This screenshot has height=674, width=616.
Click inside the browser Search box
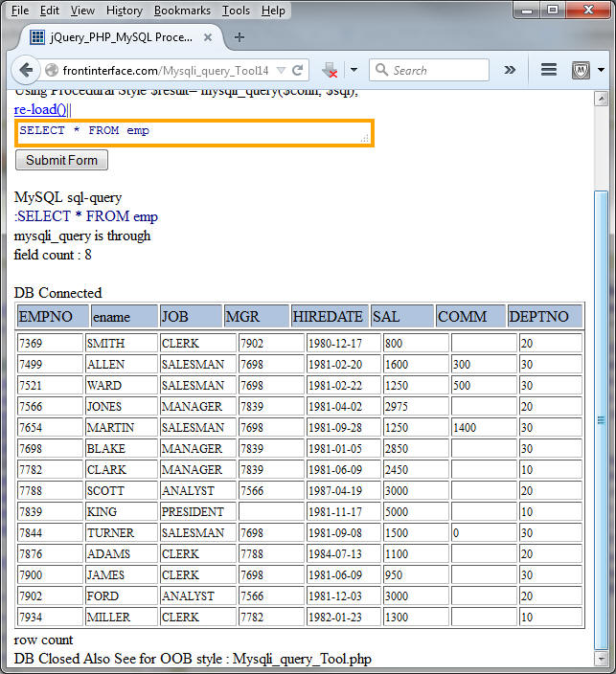point(437,70)
